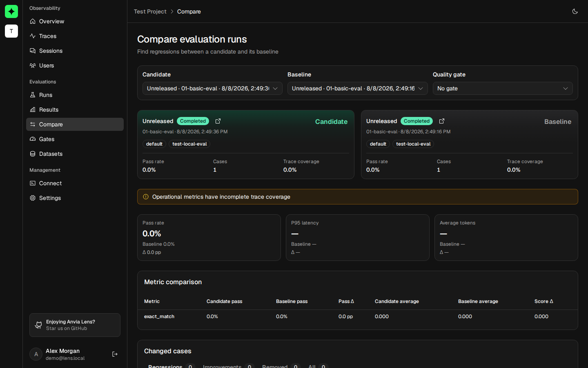This screenshot has width=588, height=368.
Task: Click the Traces activity icon
Action: (33, 36)
